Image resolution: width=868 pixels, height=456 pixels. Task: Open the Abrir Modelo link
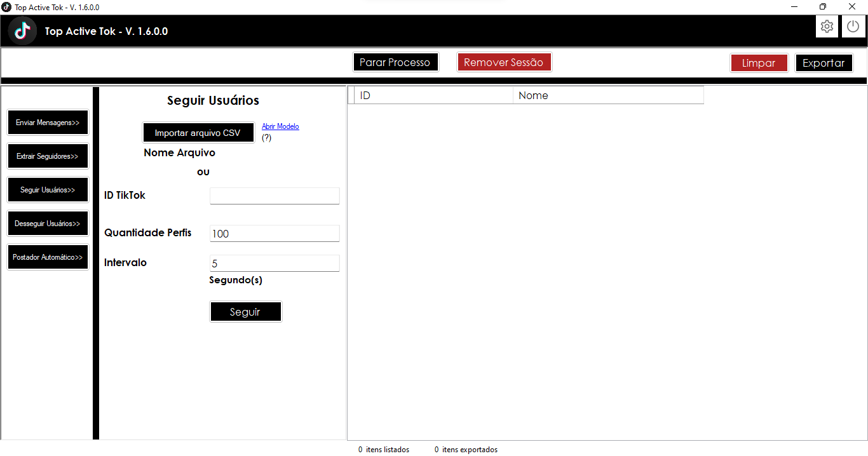pos(280,126)
